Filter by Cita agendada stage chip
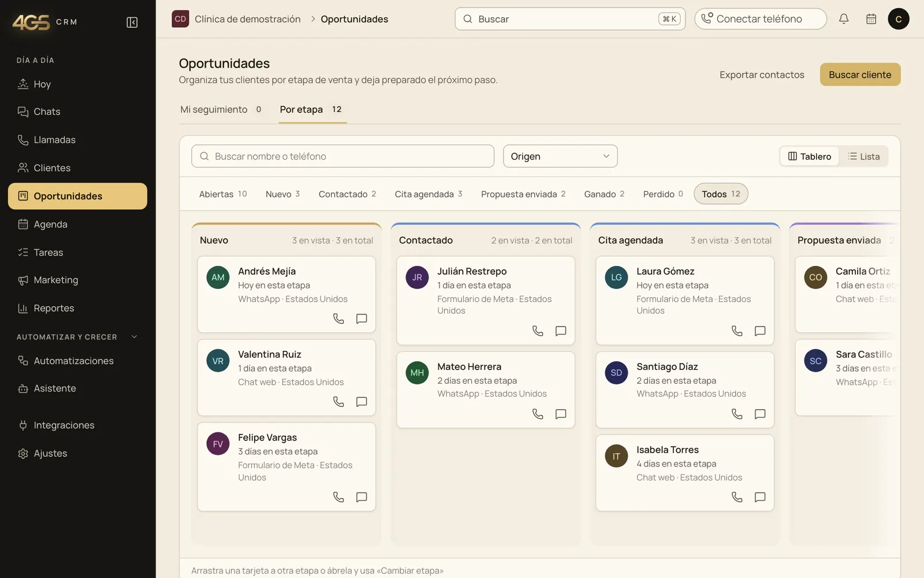Image resolution: width=924 pixels, height=578 pixels. [x=429, y=194]
